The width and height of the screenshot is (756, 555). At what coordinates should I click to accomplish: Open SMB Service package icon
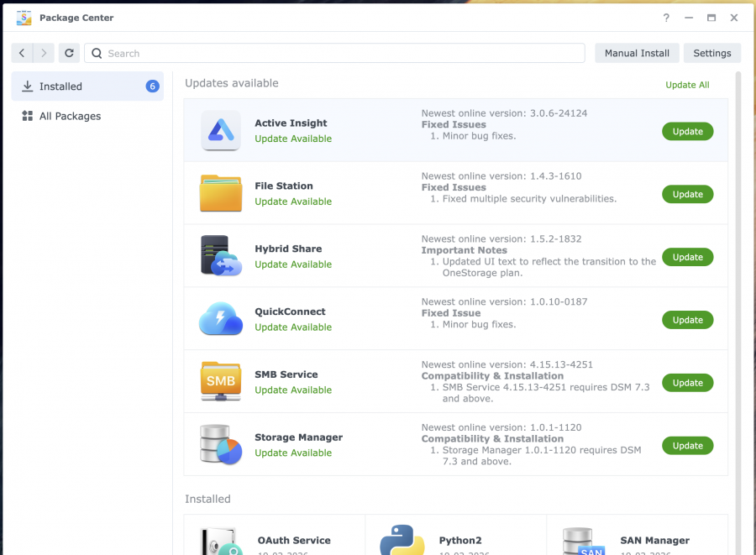221,381
